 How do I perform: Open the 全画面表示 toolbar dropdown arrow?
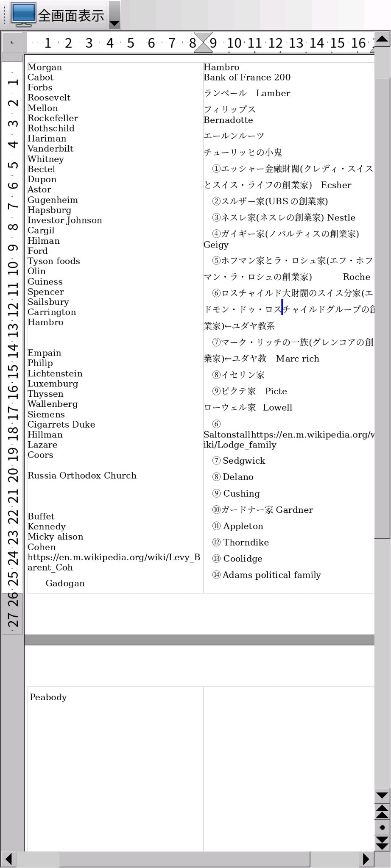(115, 15)
